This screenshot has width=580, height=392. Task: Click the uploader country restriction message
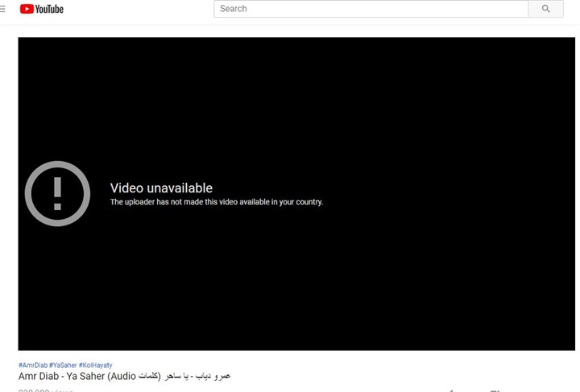(x=216, y=202)
